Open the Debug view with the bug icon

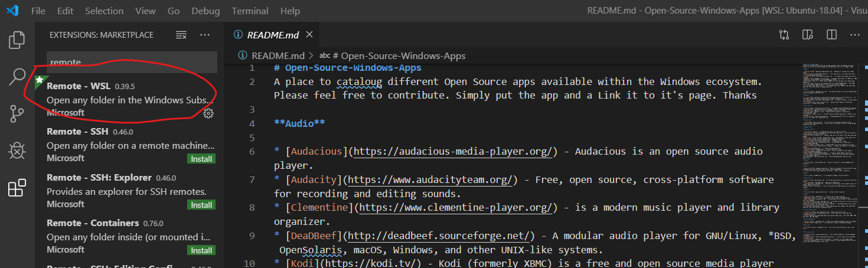[17, 151]
